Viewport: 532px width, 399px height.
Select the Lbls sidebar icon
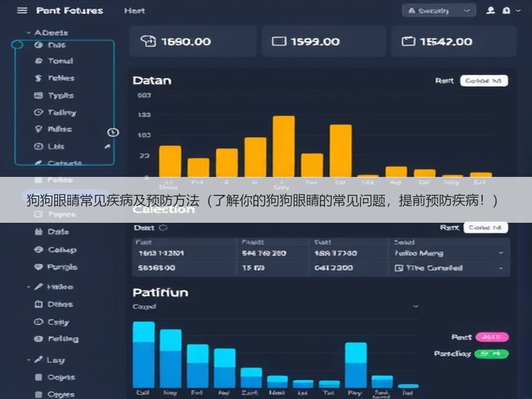39,146
